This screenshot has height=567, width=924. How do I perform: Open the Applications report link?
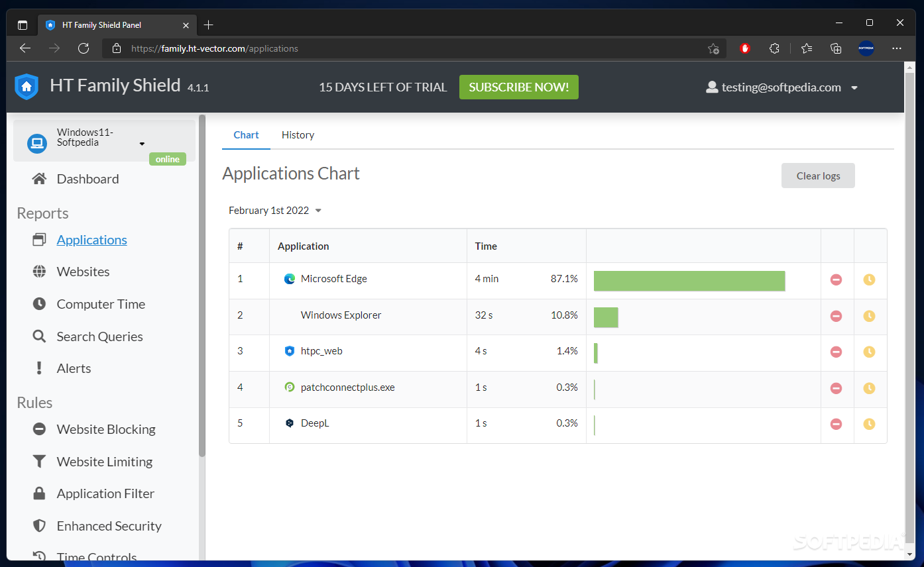point(91,240)
